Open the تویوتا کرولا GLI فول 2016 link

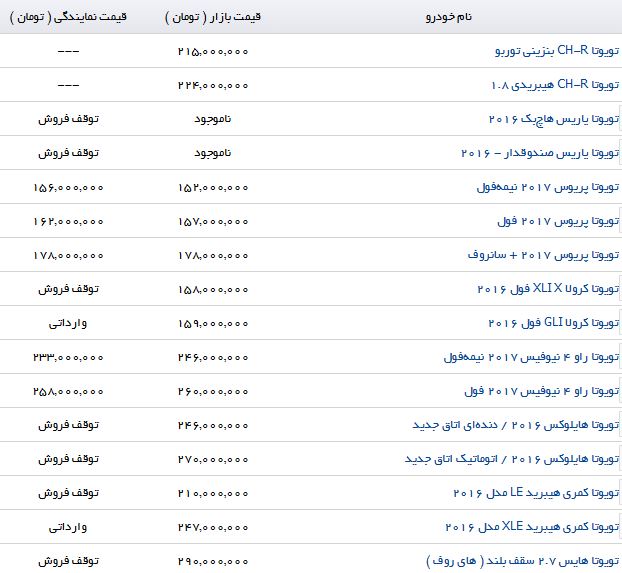554,323
